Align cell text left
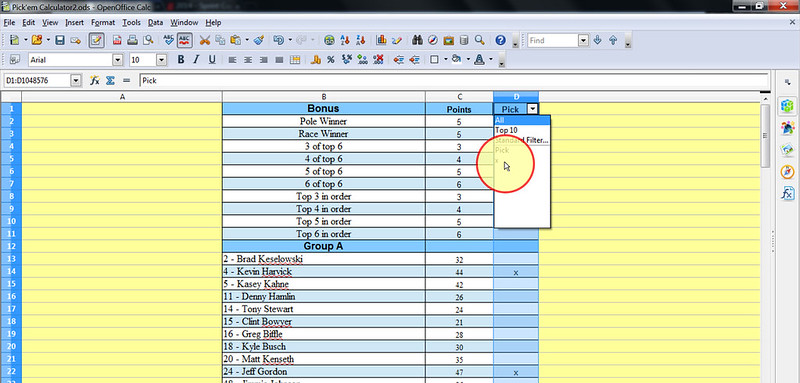This screenshot has height=383, width=800. (232, 60)
